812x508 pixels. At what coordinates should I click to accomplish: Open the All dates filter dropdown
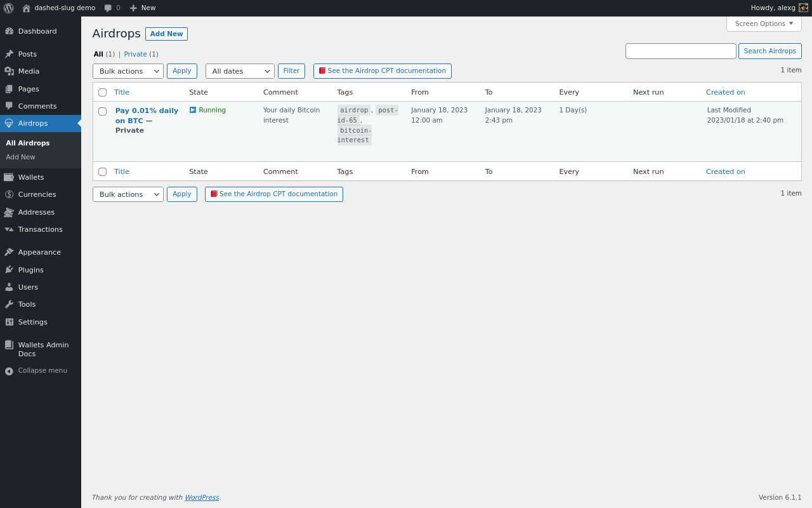coord(240,71)
